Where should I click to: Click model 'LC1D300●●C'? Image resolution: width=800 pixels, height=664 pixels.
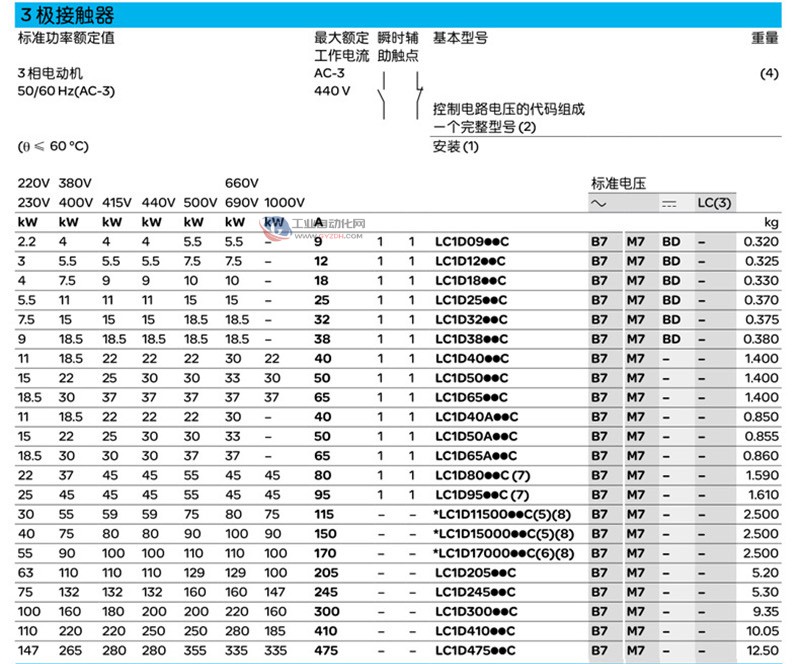477,611
